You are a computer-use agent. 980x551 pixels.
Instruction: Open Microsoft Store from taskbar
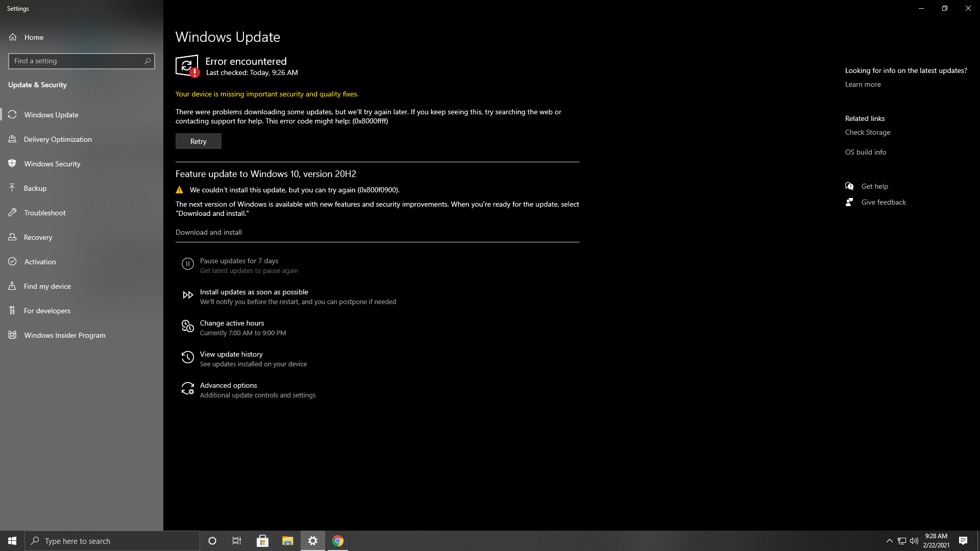click(x=262, y=541)
